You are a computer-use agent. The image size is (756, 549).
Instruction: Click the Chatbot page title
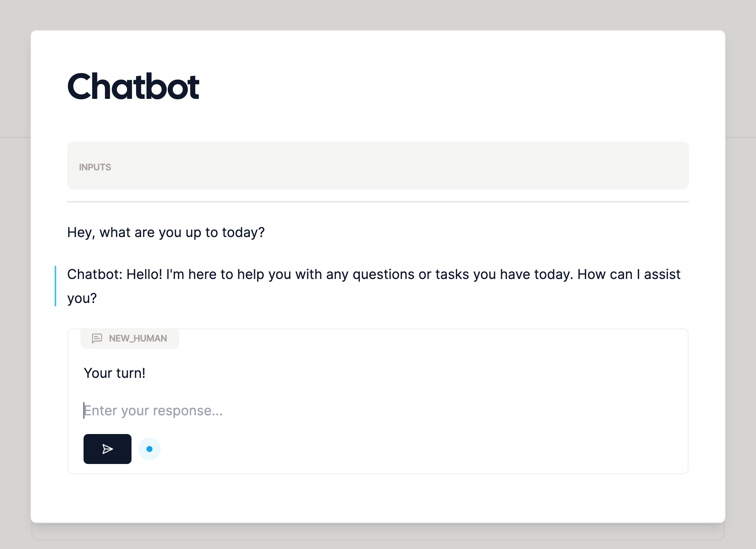[x=133, y=87]
